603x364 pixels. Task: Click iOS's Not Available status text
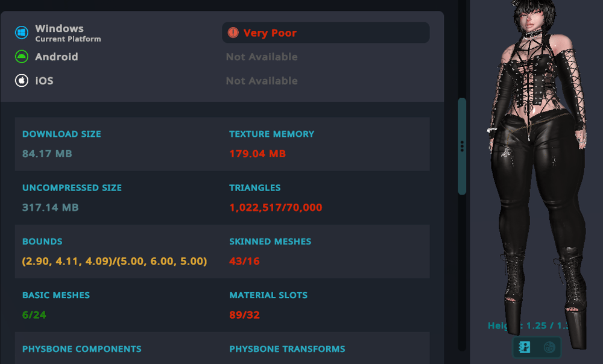(262, 81)
